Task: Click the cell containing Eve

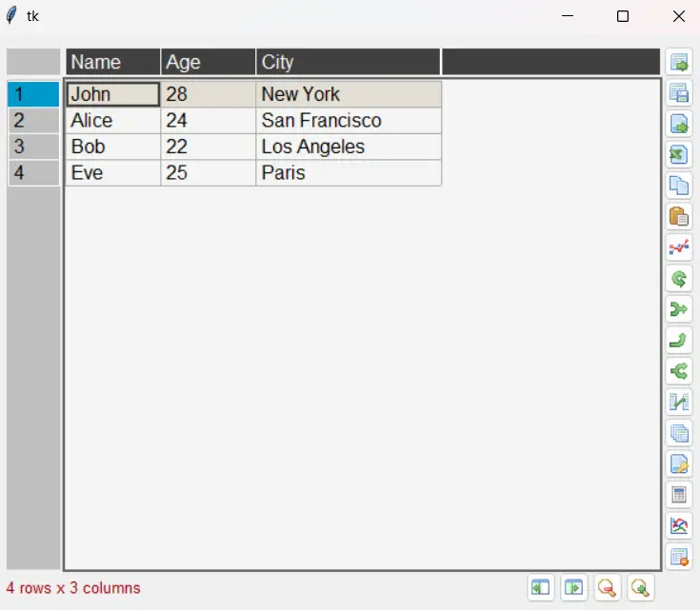Action: (x=113, y=172)
